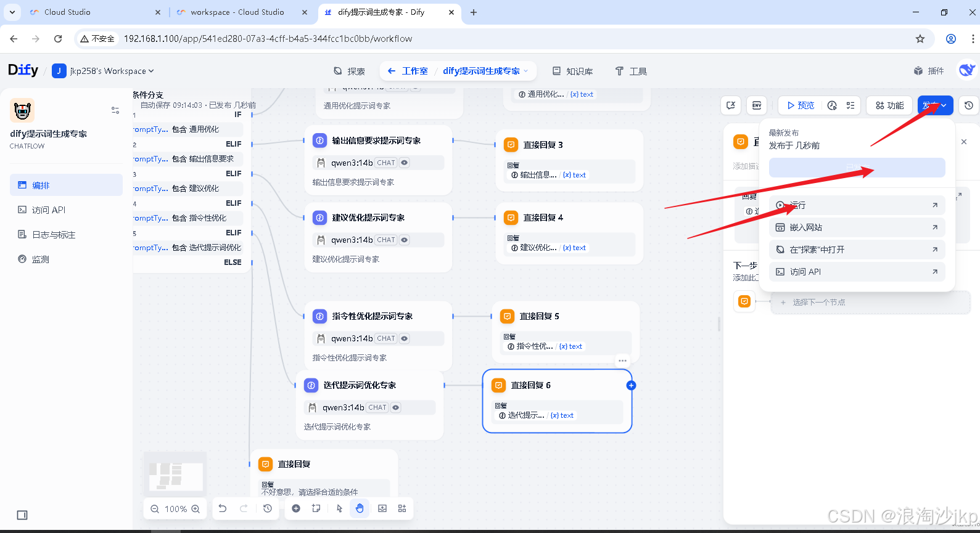Click 插件 plugins button
The height and width of the screenshot is (533, 980).
(x=929, y=71)
